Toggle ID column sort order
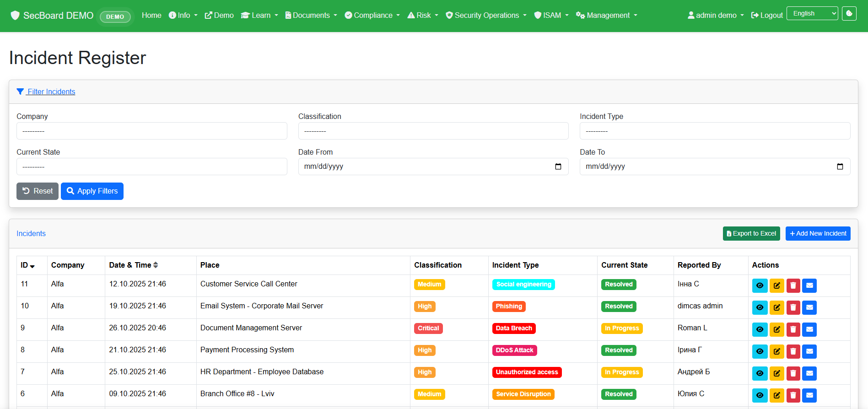This screenshot has width=868, height=409. coord(27,265)
